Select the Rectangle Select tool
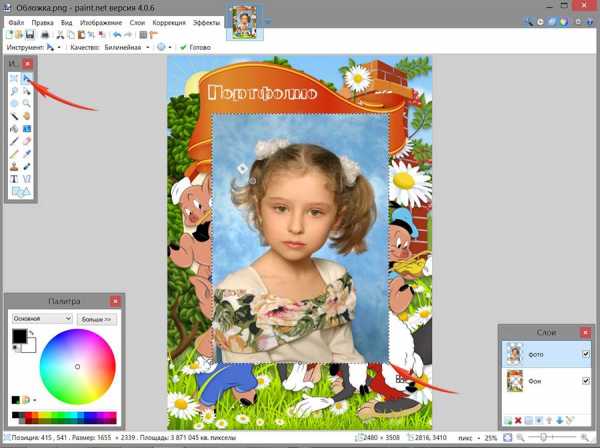The image size is (600, 448). click(14, 78)
